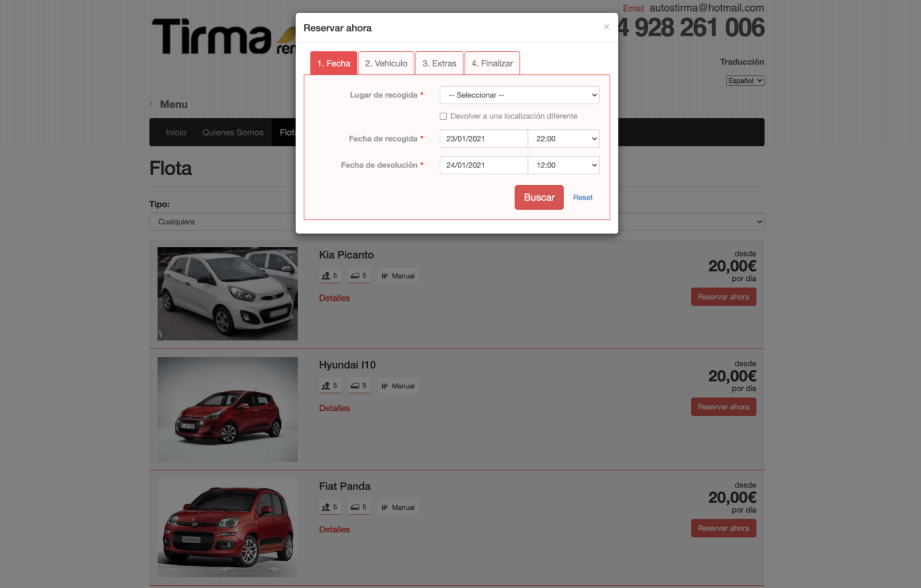The width and height of the screenshot is (921, 588).
Task: Click the Reset link
Action: click(583, 197)
